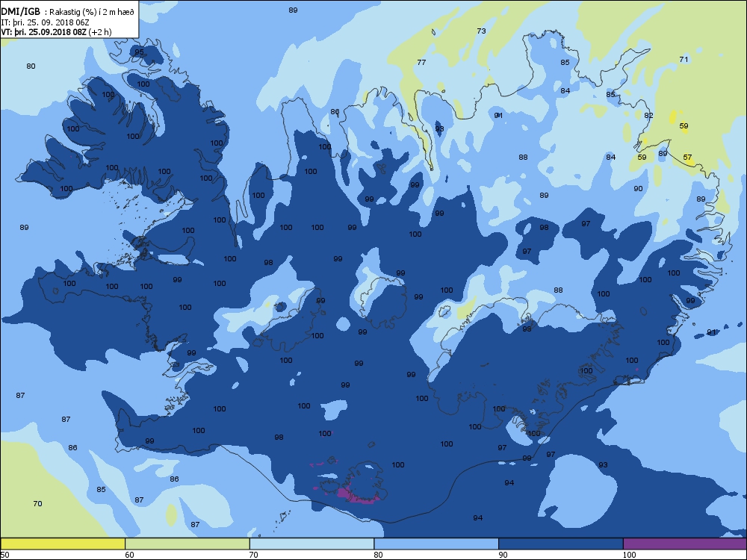
Task: Pick the pale blue 70–80 legend block
Action: (311, 544)
